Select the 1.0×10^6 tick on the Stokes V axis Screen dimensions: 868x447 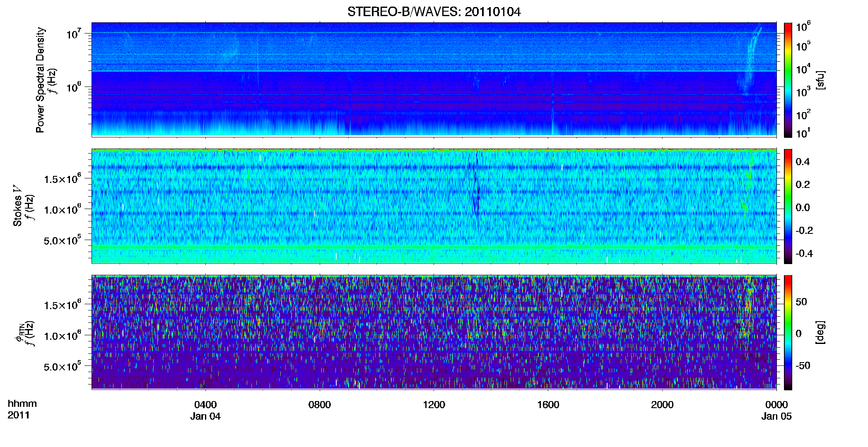[63, 209]
